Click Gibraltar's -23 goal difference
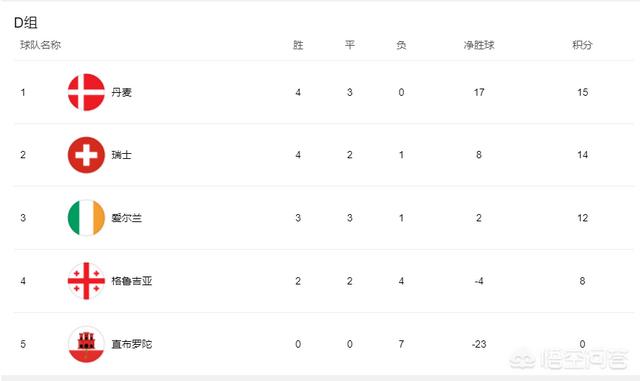640x381 pixels. click(x=479, y=344)
